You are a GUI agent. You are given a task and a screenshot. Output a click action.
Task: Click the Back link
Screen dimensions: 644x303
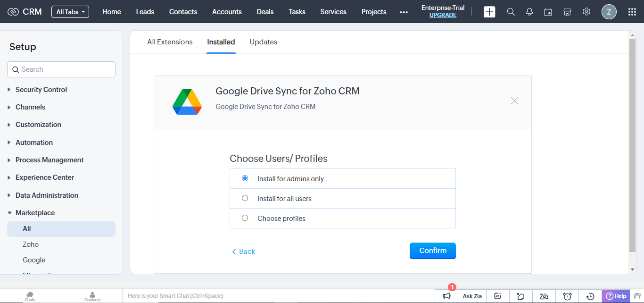(243, 252)
